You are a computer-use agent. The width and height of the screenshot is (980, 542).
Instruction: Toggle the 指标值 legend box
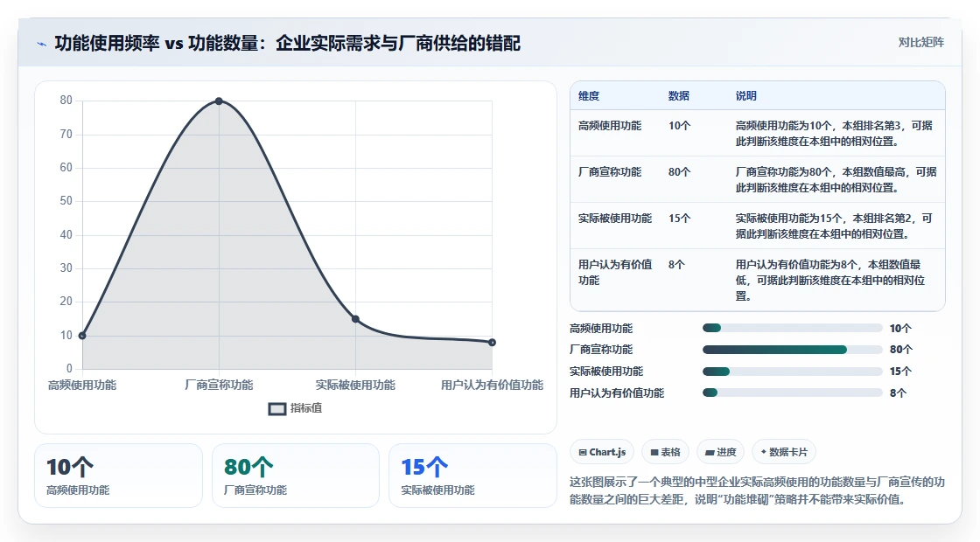coord(276,409)
